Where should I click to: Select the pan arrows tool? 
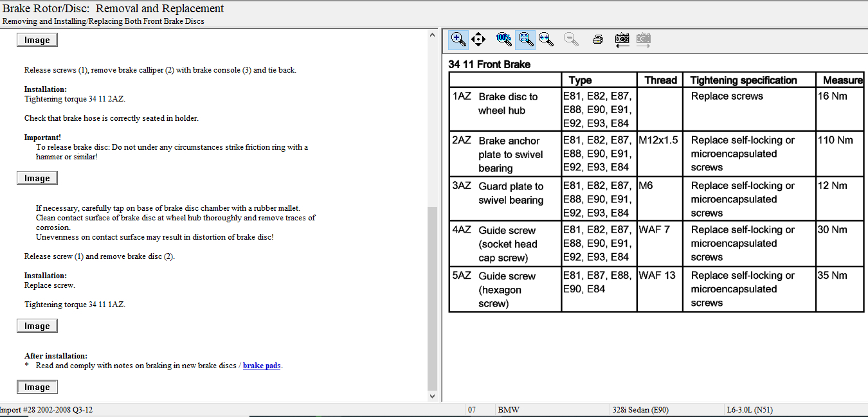[478, 39]
